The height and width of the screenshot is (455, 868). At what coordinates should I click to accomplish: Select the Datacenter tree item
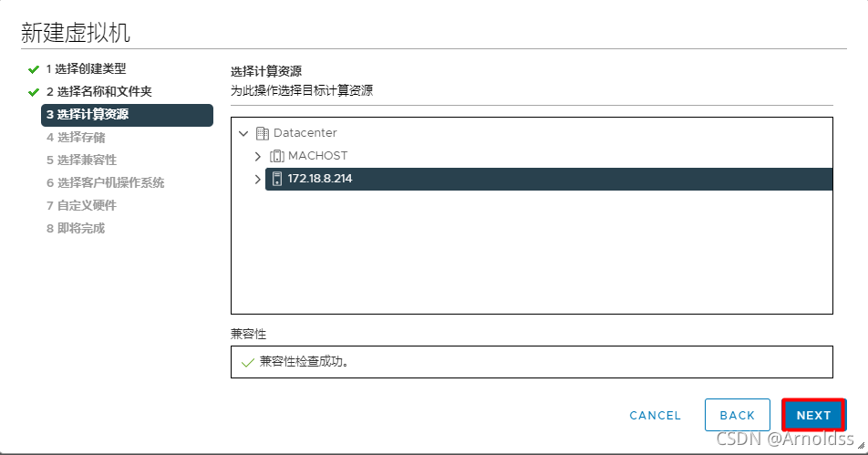coord(305,133)
